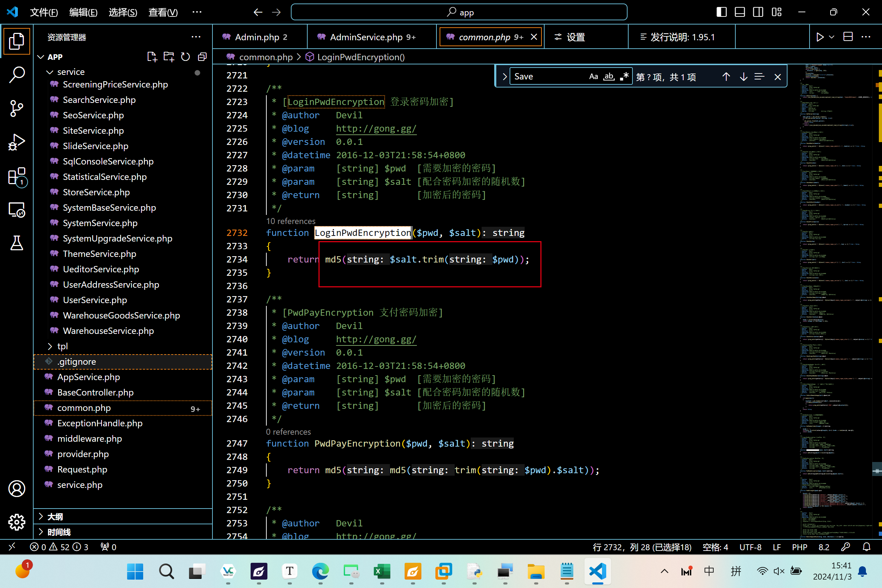Go forward in navigation history

click(276, 12)
